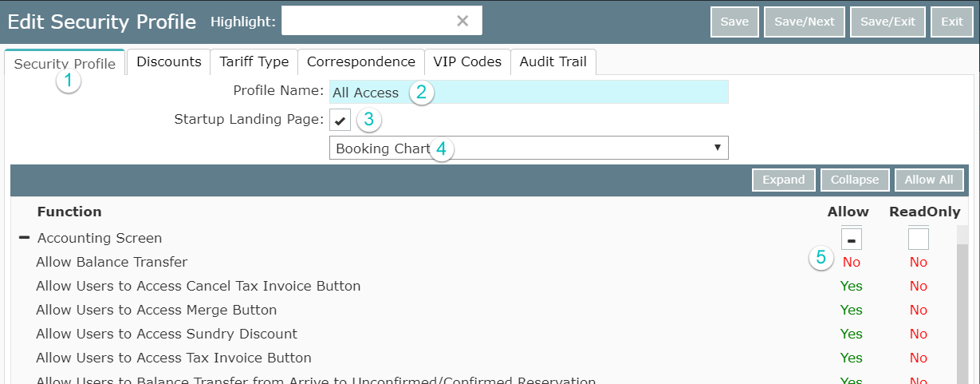Toggle the Startup Landing Page checkbox
980x384 pixels.
pos(340,121)
